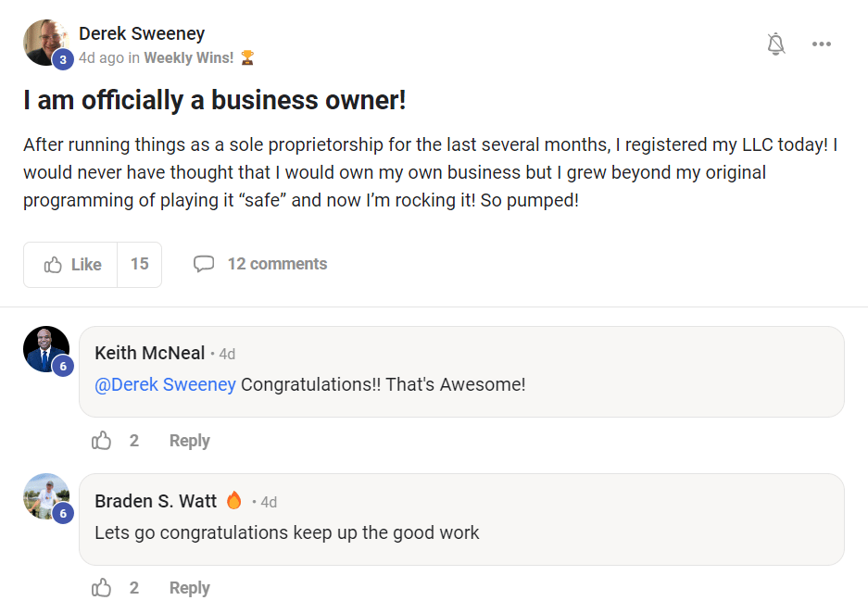Open Braden S. Watt's profile name
This screenshot has width=868, height=613.
(x=155, y=501)
